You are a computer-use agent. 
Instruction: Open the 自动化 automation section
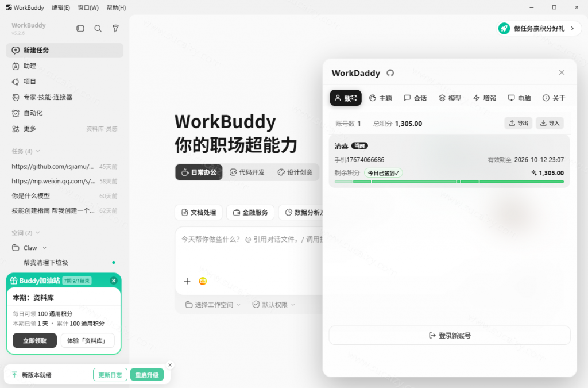(x=64, y=113)
